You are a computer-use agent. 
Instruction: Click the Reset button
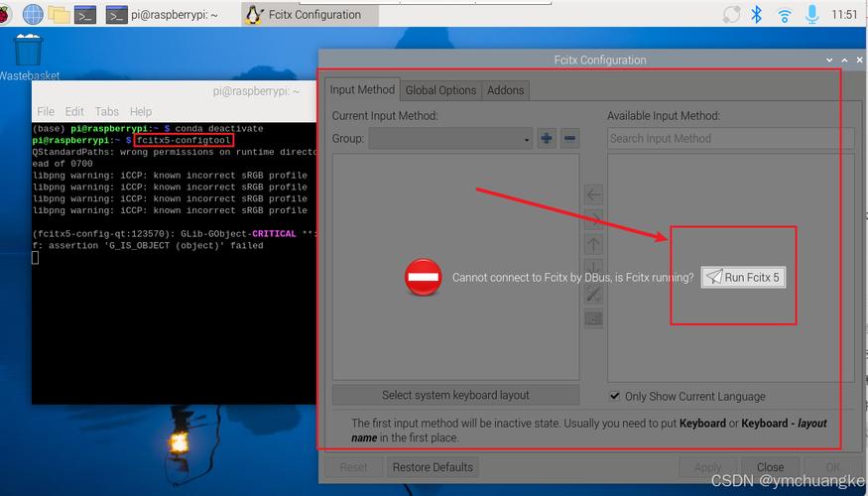(354, 467)
